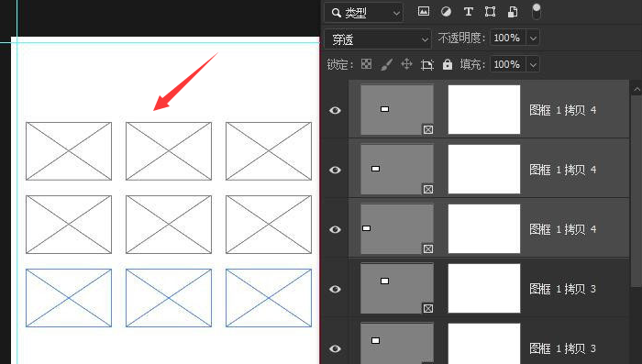The width and height of the screenshot is (642, 364).
Task: Filter for type layers with the T icon
Action: pos(469,12)
